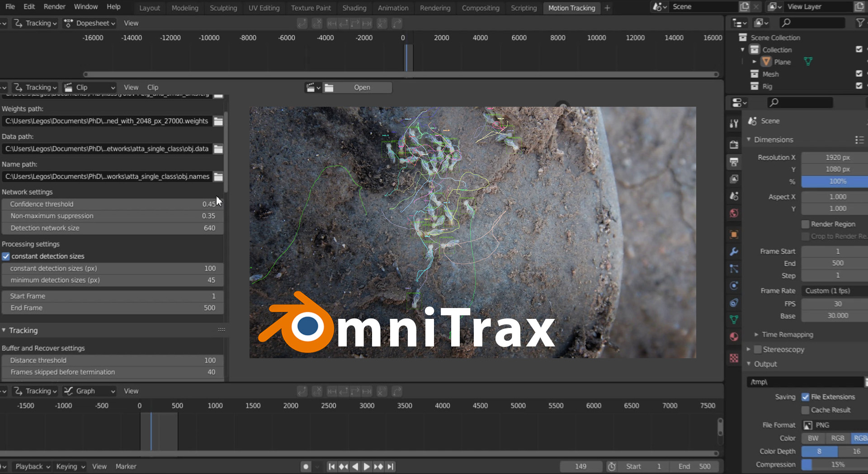Switch to the Scripting workspace tab
Screen dimensions: 868x474
(x=524, y=8)
